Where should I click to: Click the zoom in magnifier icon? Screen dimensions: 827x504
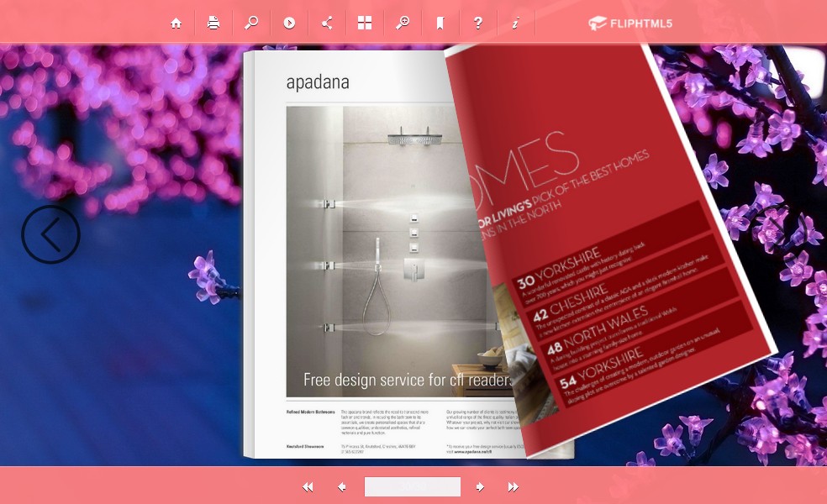tap(403, 24)
